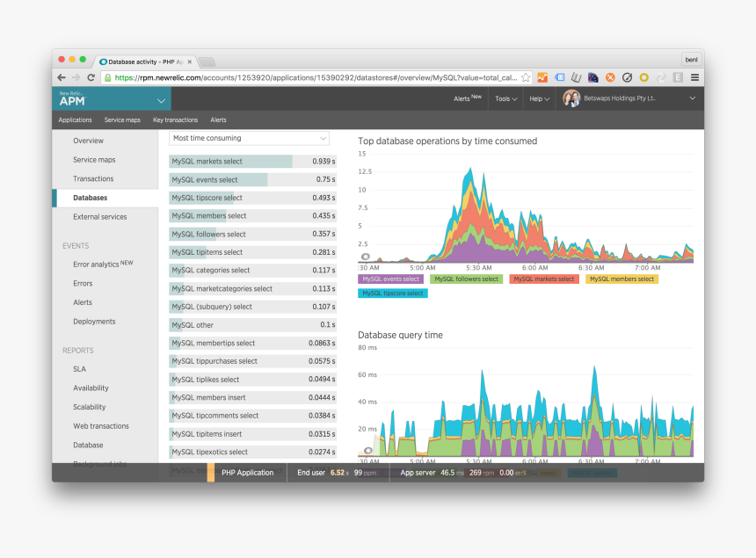
Task: Open Error analytics in the sidebar
Action: (x=102, y=264)
